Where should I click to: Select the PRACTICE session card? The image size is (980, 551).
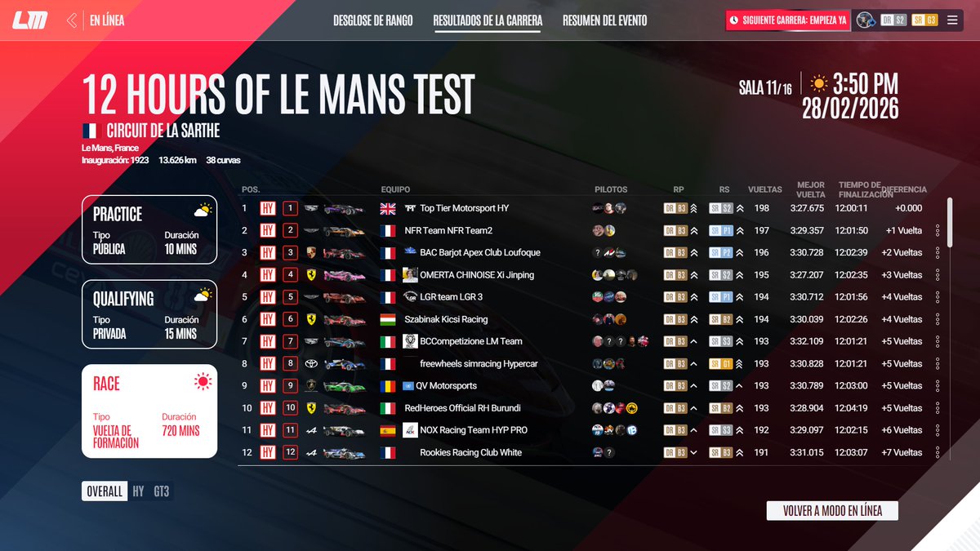pos(149,229)
